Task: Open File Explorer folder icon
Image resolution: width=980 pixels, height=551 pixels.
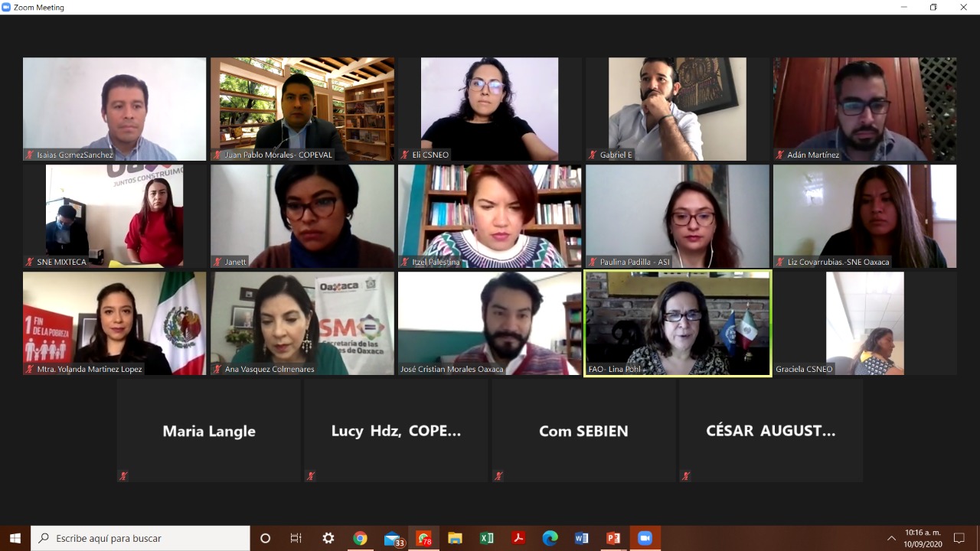Action: [x=455, y=538]
